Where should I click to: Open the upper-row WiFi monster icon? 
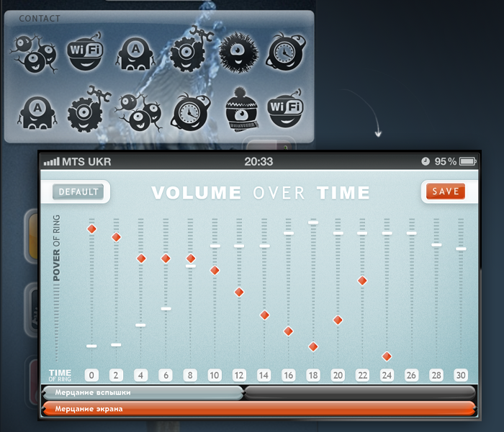pyautogui.click(x=85, y=51)
